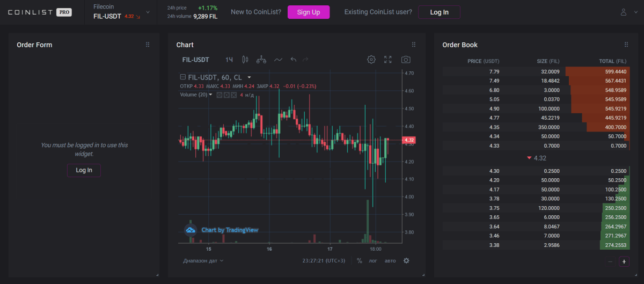The height and width of the screenshot is (284, 644).
Task: Open the FIL-USDT, 60, CL legend dropdown arrow
Action: pos(250,77)
